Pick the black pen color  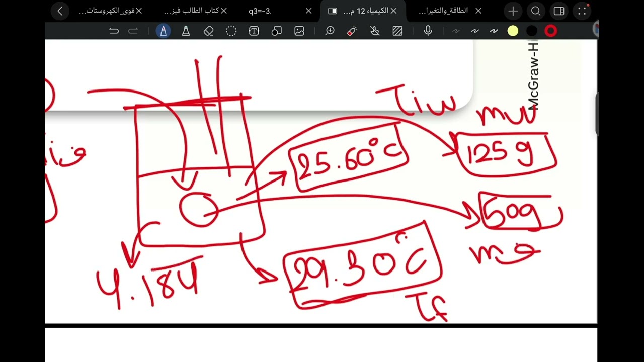pos(532,31)
